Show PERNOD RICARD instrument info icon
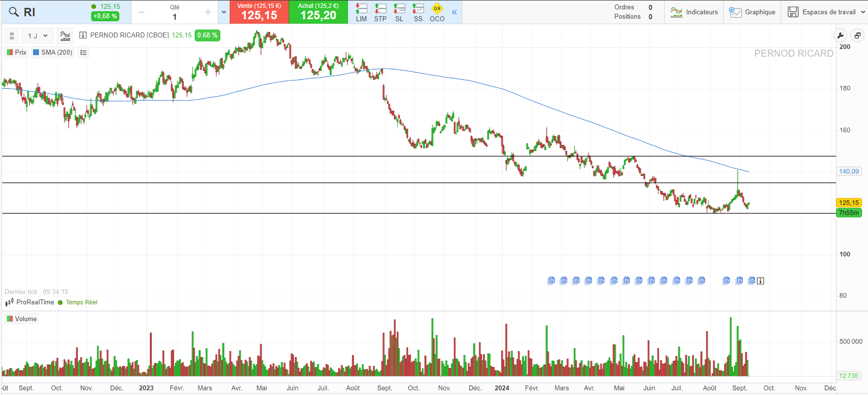 click(83, 35)
